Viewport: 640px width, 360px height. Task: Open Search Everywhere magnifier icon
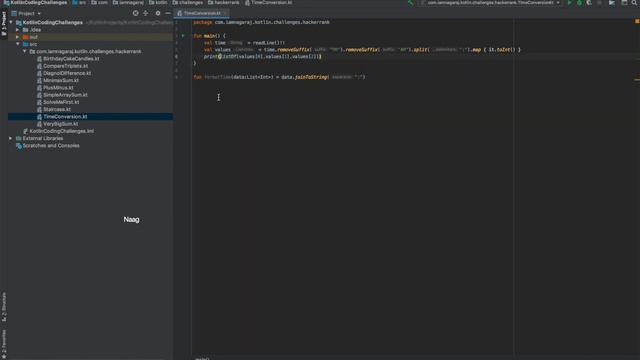[635, 3]
